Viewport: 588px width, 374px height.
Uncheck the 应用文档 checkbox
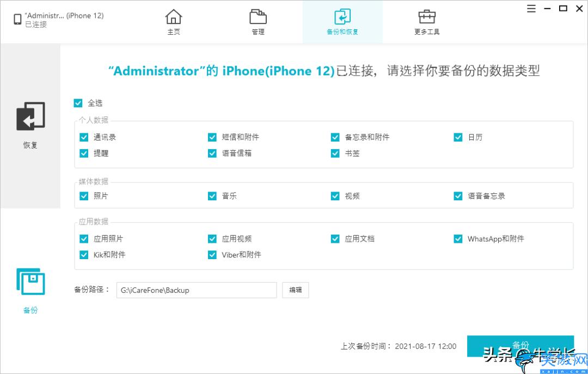pos(335,239)
